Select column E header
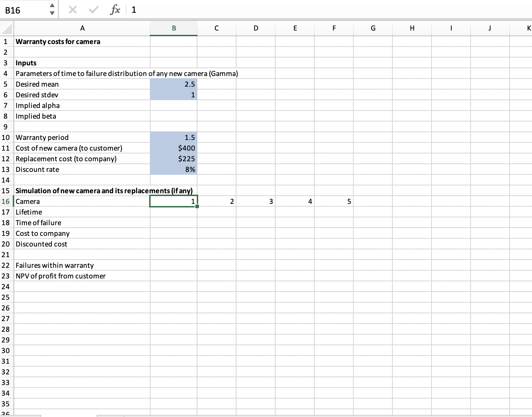 [x=295, y=28]
